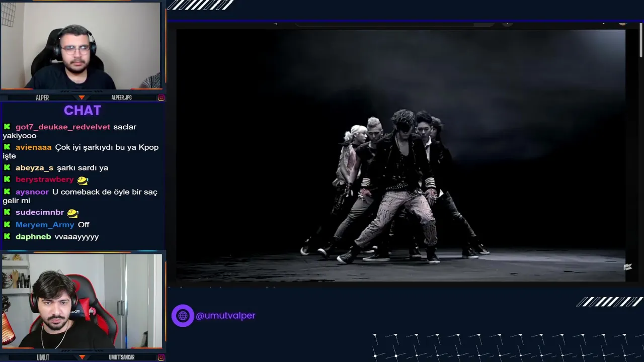
Task: Click the message 'U comeback de öyle bir saç gelir mi'
Action: [80, 196]
